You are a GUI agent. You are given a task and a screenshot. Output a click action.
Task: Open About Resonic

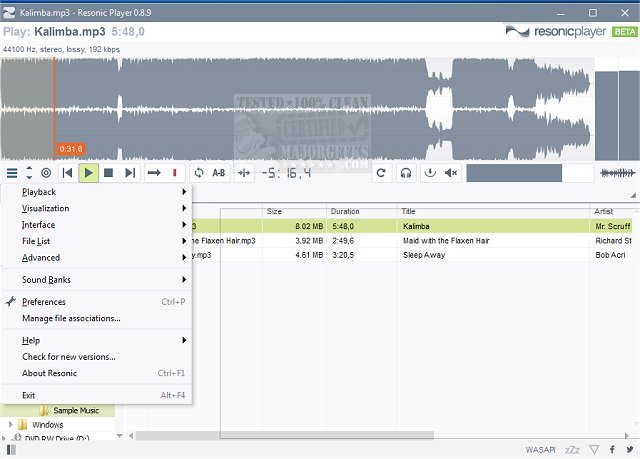pyautogui.click(x=97, y=373)
